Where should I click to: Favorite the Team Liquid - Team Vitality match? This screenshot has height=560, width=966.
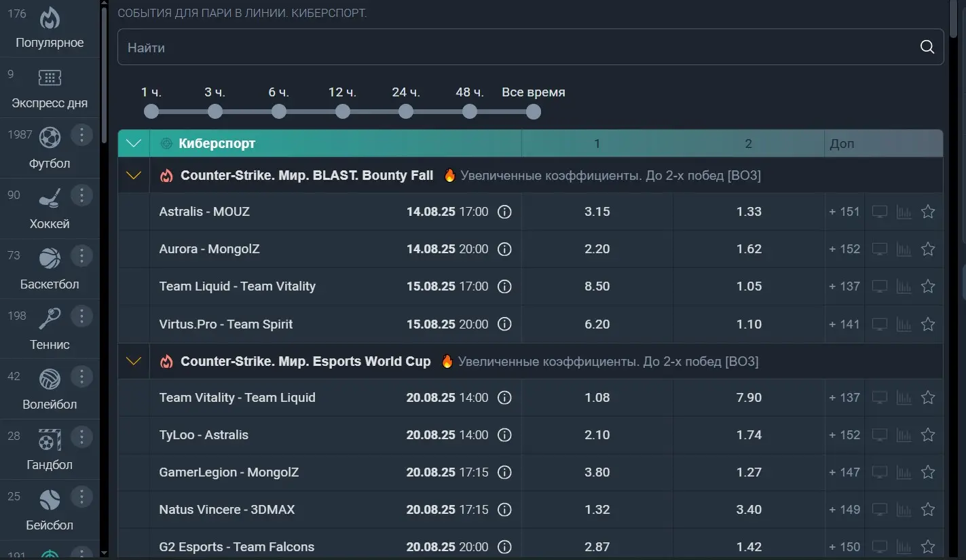(x=928, y=286)
